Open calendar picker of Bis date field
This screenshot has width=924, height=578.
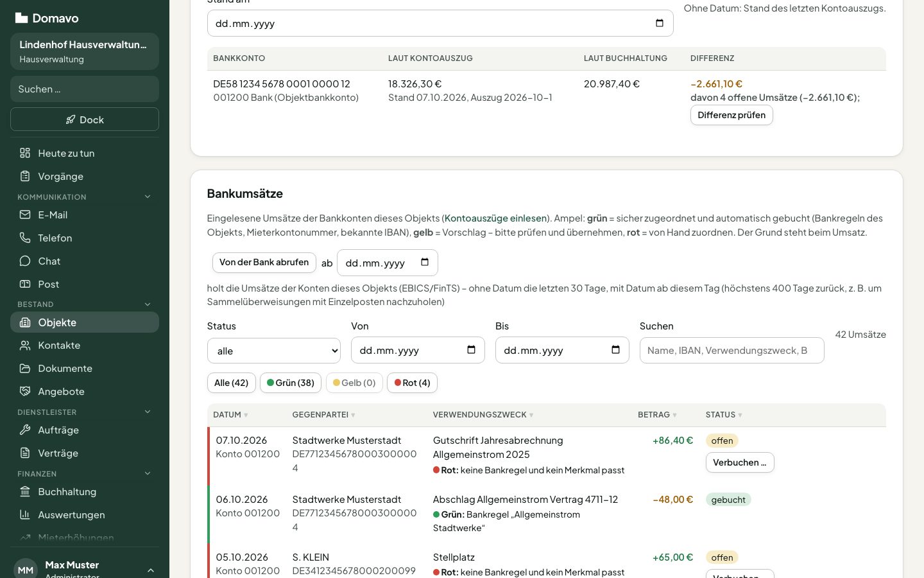click(615, 350)
